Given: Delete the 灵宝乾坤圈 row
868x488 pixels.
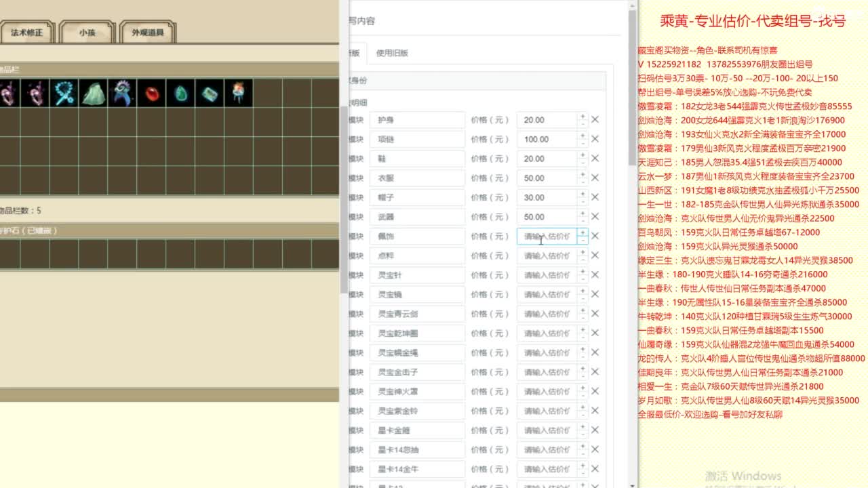Looking at the screenshot, I should tap(595, 333).
